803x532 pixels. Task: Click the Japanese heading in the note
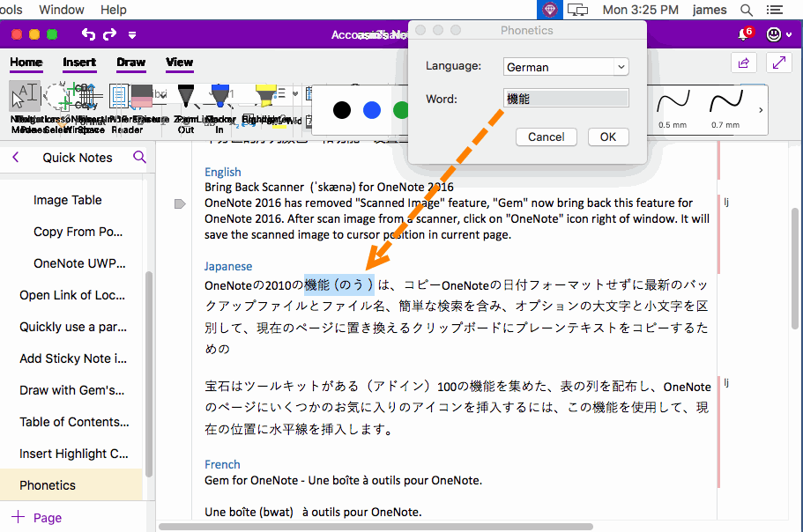[x=228, y=266]
